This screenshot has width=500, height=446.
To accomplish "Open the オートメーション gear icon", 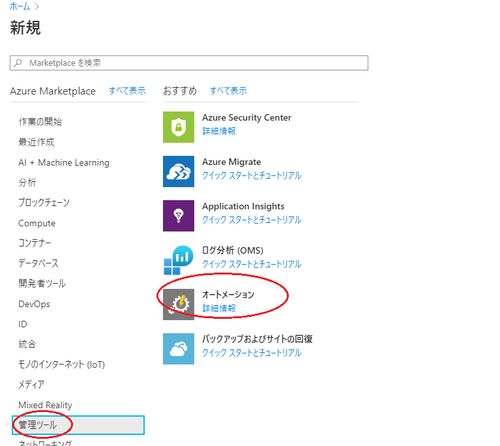I will pyautogui.click(x=178, y=304).
